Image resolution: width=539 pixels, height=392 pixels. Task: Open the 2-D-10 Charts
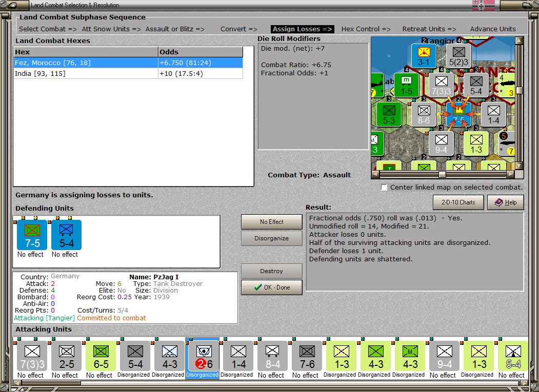tap(458, 202)
